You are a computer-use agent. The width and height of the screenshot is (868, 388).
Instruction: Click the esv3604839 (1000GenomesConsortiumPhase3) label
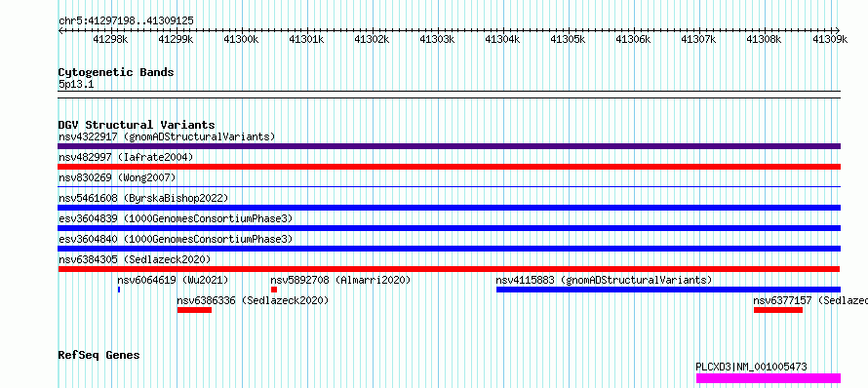tap(176, 218)
